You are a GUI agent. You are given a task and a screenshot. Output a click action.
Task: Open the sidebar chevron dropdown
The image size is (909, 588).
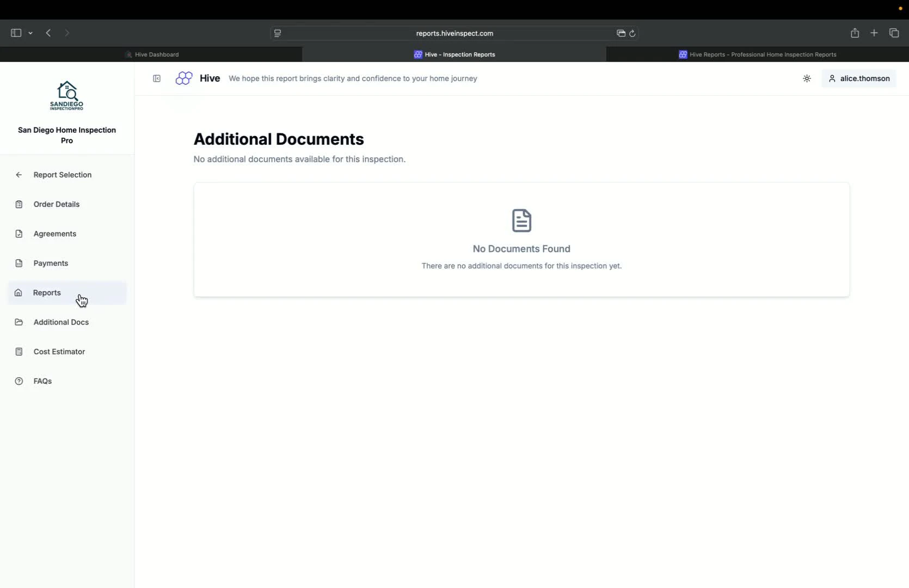click(30, 33)
